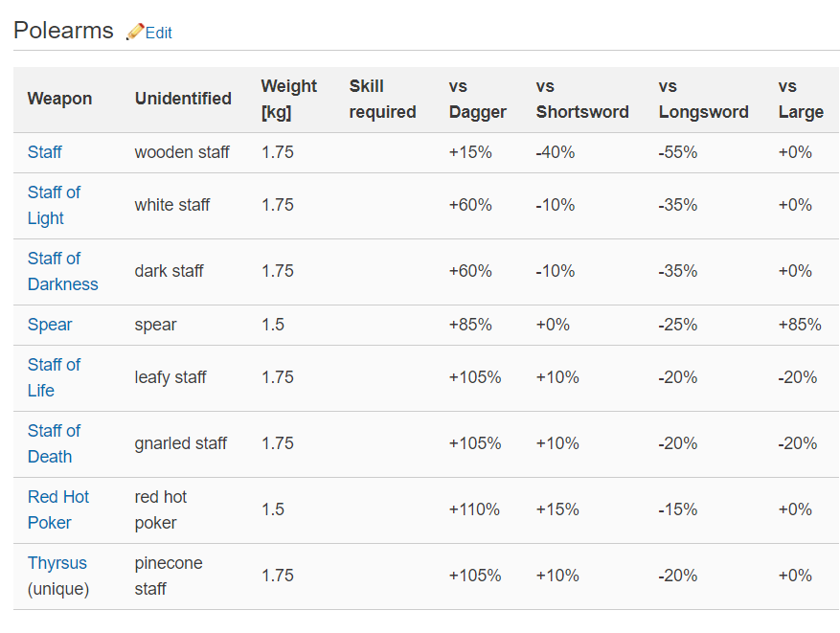Image resolution: width=840 pixels, height=633 pixels.
Task: Open the Staff weapon link
Action: tap(45, 152)
